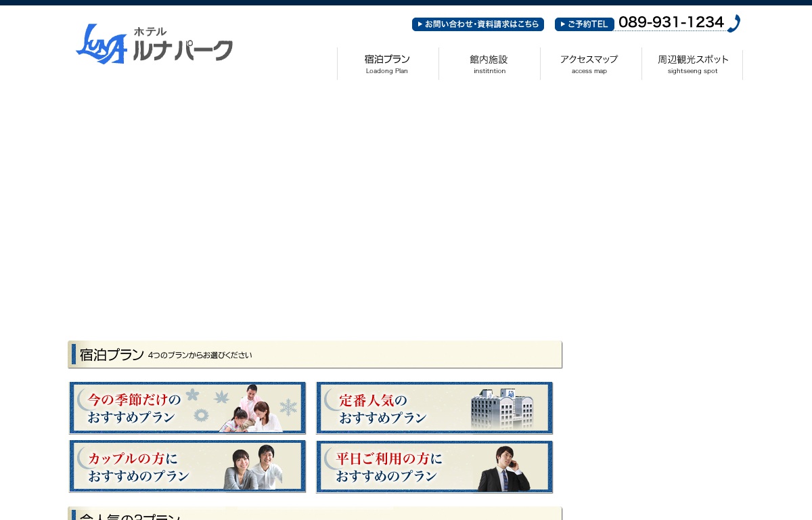Viewport: 812px width, 520px height.
Task: Click the phone number 089-931-1234
Action: coord(671,22)
